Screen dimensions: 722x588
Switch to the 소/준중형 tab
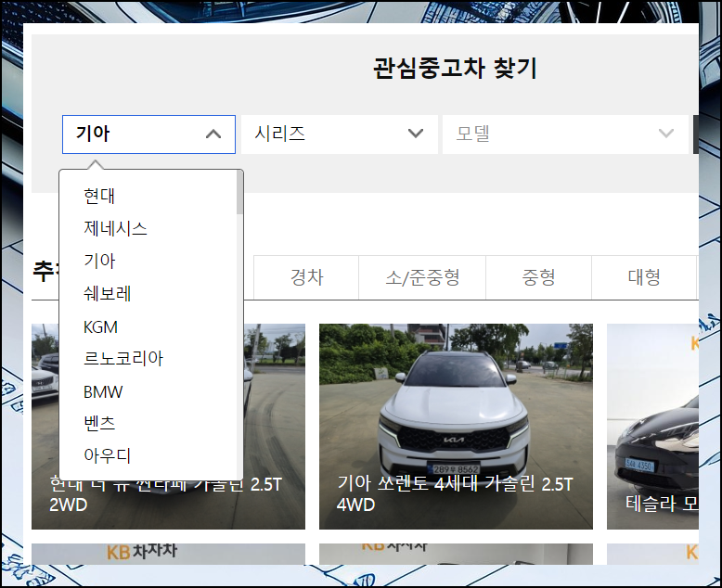[422, 277]
